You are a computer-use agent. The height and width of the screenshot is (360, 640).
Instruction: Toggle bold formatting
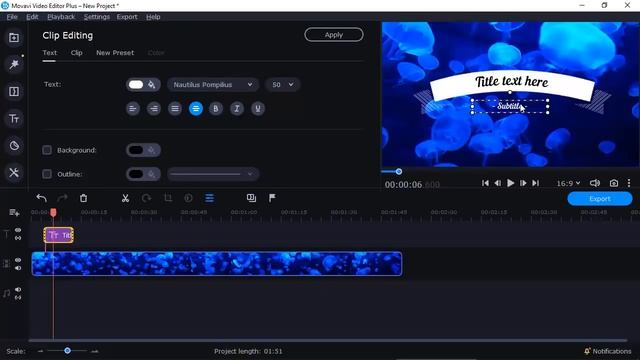click(216, 109)
